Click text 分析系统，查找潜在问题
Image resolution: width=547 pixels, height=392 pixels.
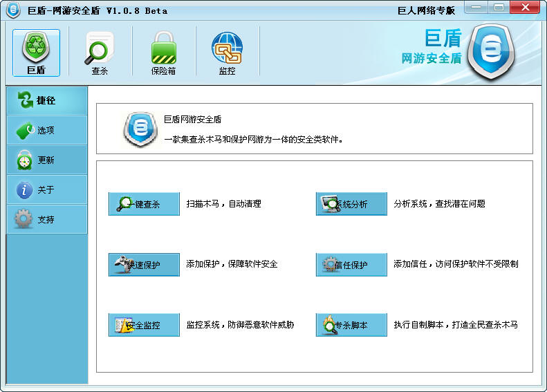(x=440, y=204)
